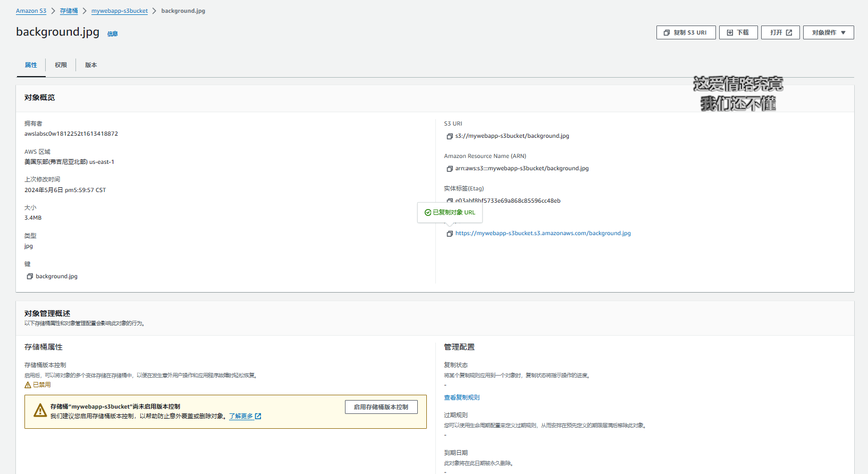Screen dimensions: 868x474
Task: Select the type value jpg
Action: point(29,246)
